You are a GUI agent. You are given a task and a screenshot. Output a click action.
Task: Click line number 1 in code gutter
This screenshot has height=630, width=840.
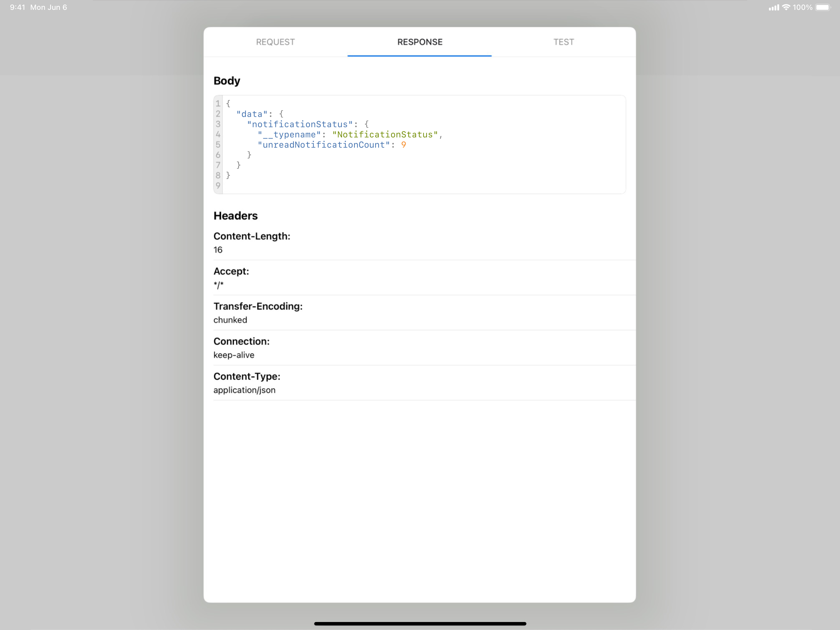pos(218,103)
